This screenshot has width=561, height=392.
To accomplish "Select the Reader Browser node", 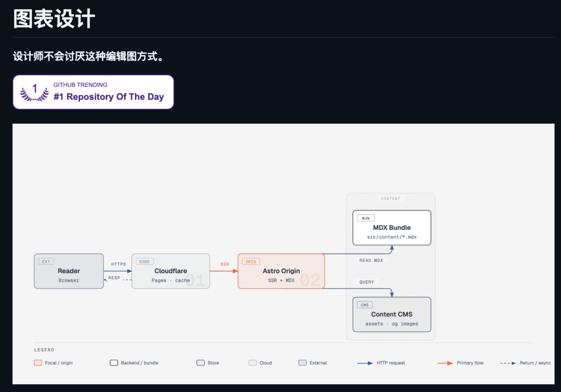I will coord(69,271).
